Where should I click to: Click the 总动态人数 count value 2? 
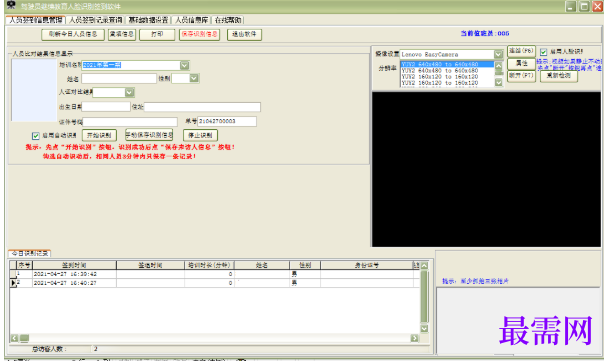point(96,349)
